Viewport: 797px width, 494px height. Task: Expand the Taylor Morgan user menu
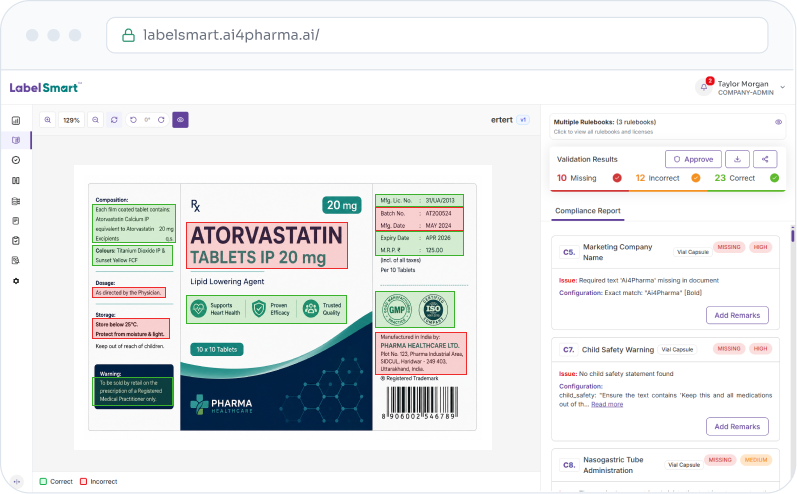(x=783, y=87)
